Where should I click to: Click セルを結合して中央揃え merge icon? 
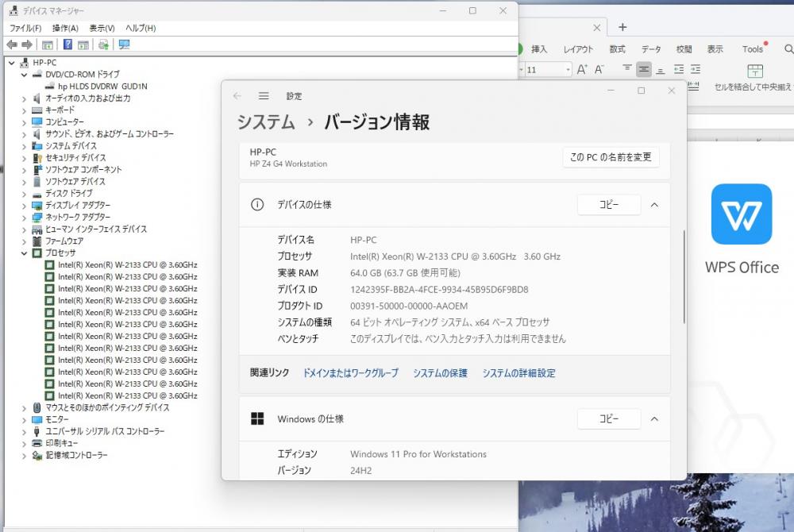754,71
